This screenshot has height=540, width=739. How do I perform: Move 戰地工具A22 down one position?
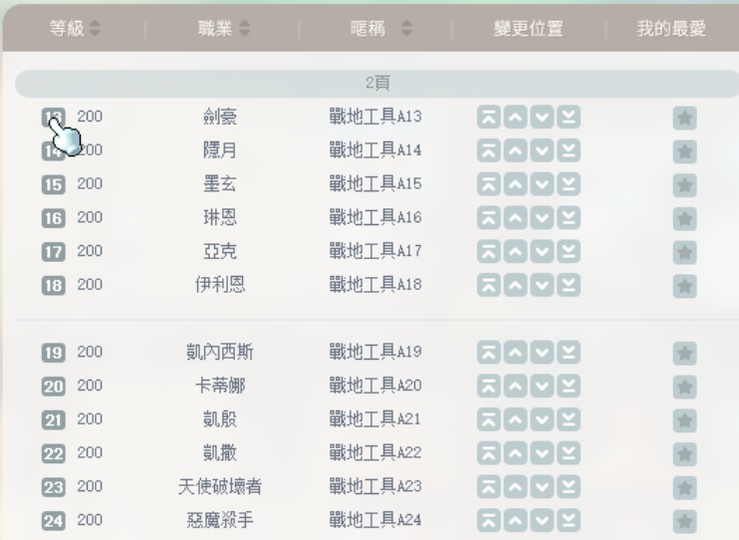coord(542,454)
